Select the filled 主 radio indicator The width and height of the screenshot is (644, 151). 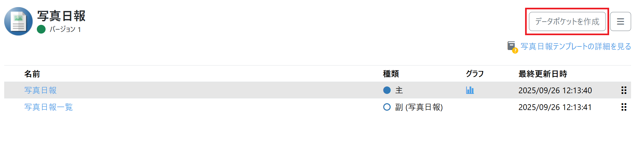(x=387, y=90)
